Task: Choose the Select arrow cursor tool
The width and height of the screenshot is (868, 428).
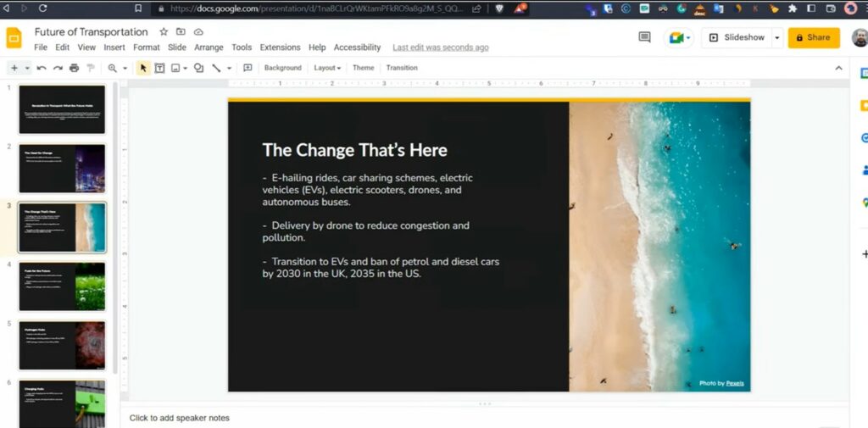Action: coord(143,68)
